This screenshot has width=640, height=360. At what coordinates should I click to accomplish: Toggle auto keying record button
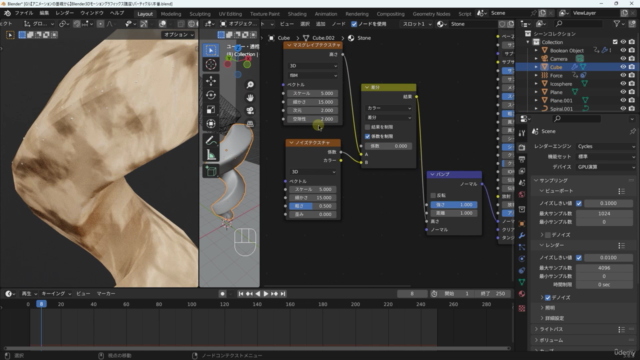[x=222, y=293]
